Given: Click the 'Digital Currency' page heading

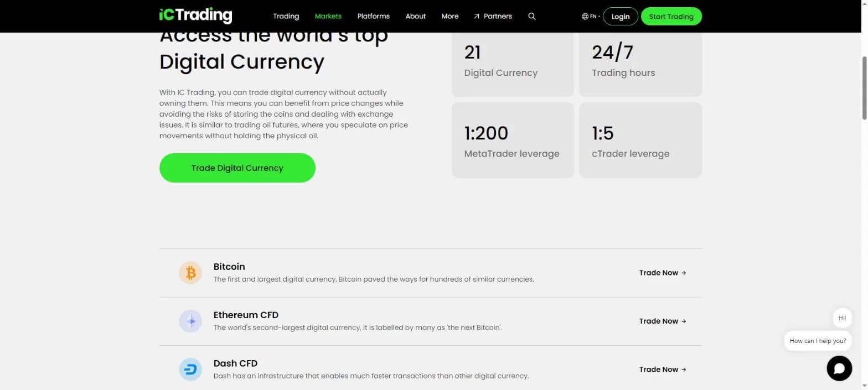Looking at the screenshot, I should tap(241, 61).
